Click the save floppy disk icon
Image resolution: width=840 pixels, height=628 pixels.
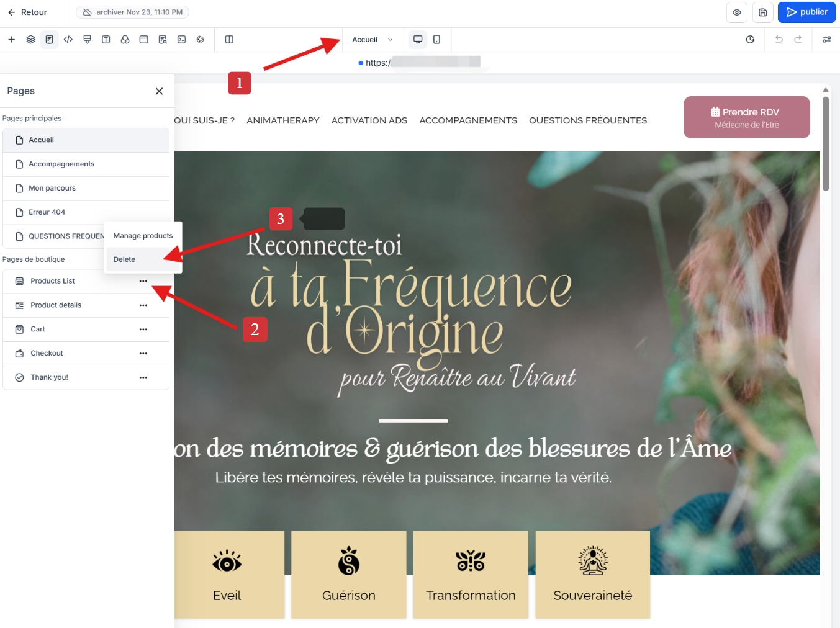pyautogui.click(x=763, y=12)
